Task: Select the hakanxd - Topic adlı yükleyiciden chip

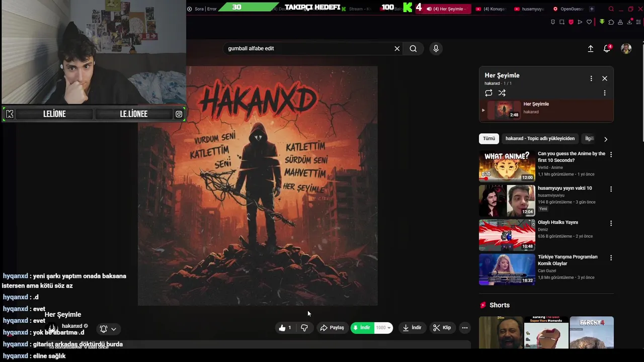Action: 540,139
